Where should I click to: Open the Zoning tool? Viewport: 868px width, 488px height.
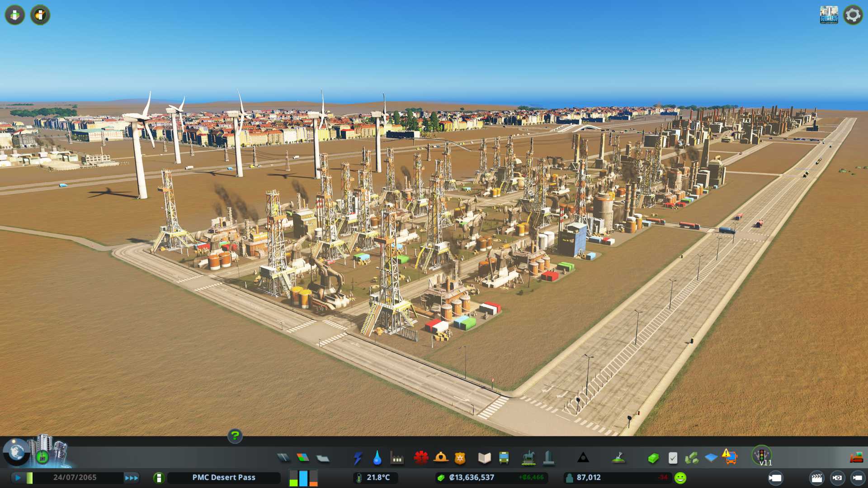click(303, 458)
